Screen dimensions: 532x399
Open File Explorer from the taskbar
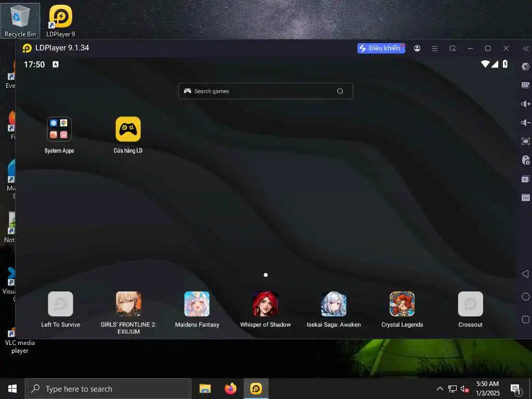[205, 389]
